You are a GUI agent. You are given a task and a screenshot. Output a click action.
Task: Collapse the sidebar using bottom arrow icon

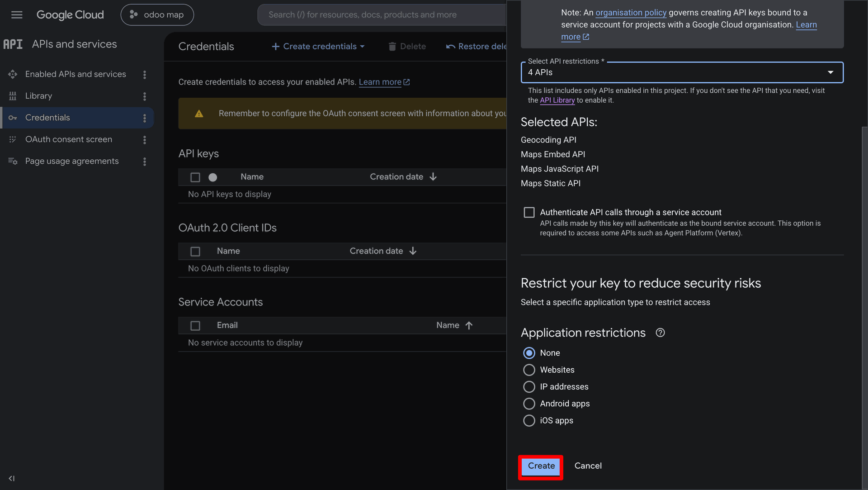pyautogui.click(x=12, y=478)
